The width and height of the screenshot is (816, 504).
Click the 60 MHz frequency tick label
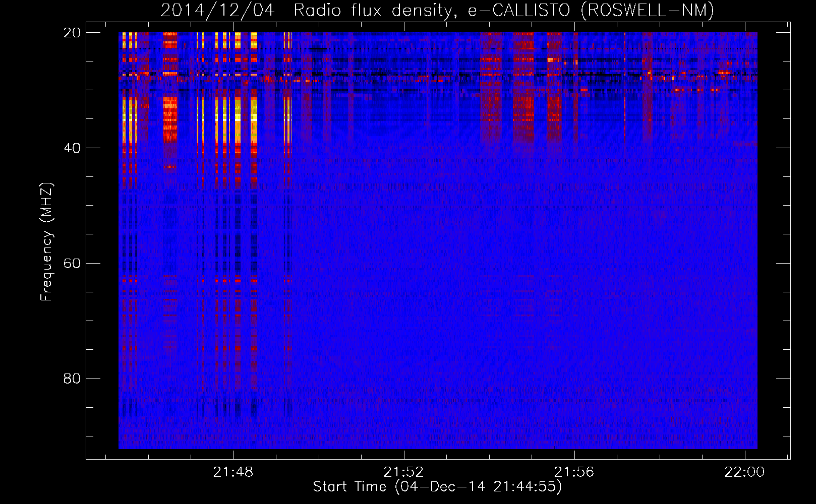click(x=72, y=264)
